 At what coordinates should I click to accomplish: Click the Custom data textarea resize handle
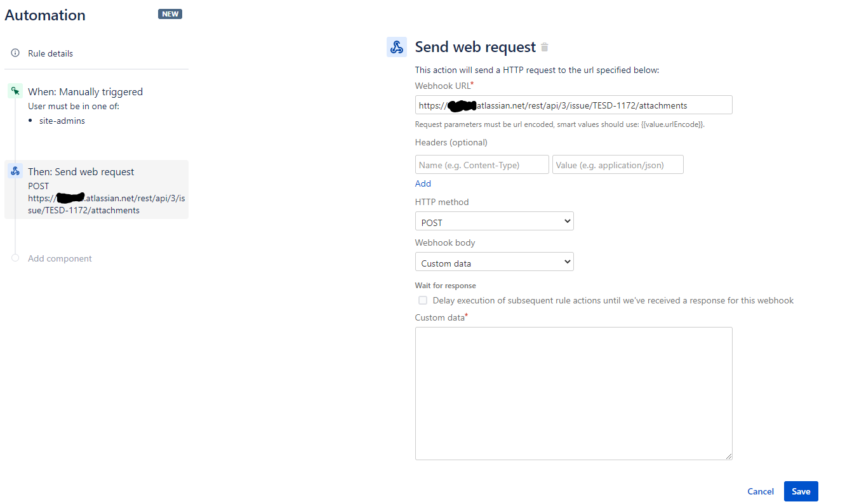tap(728, 456)
